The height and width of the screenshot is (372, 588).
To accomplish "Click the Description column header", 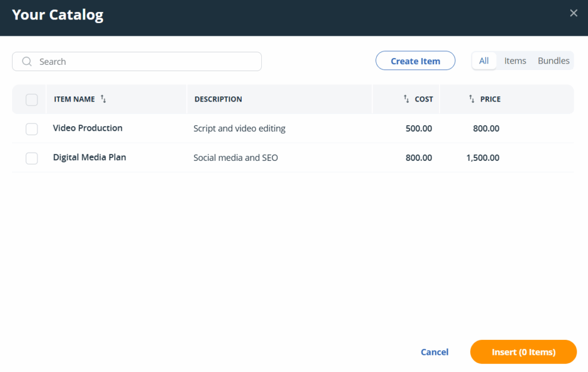I will click(218, 99).
